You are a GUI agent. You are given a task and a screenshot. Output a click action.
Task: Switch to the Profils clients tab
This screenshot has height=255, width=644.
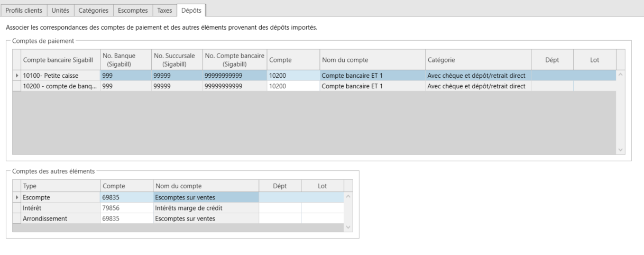[x=24, y=11]
